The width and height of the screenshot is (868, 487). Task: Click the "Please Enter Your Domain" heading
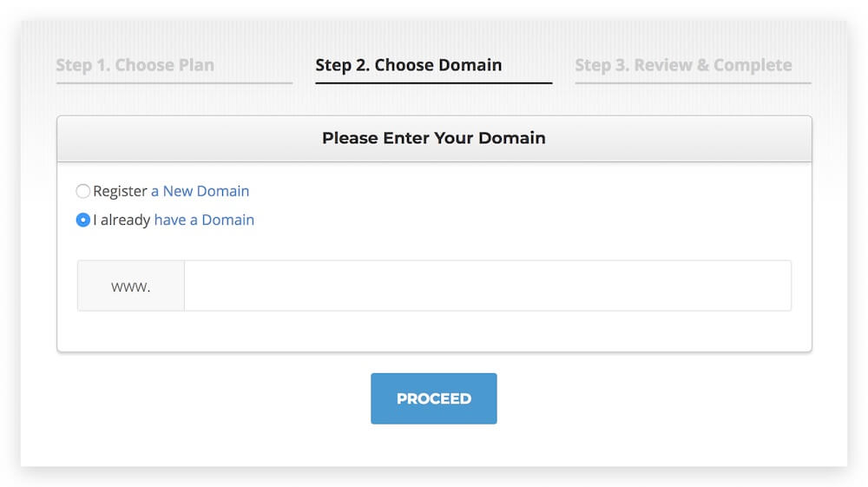coord(433,138)
